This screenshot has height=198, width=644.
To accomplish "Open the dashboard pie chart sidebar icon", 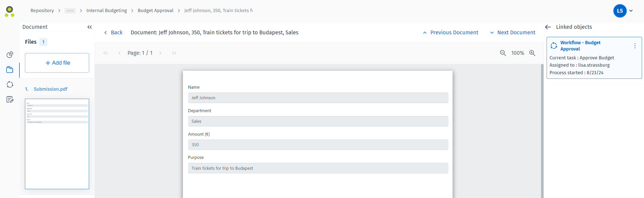I will point(10,55).
